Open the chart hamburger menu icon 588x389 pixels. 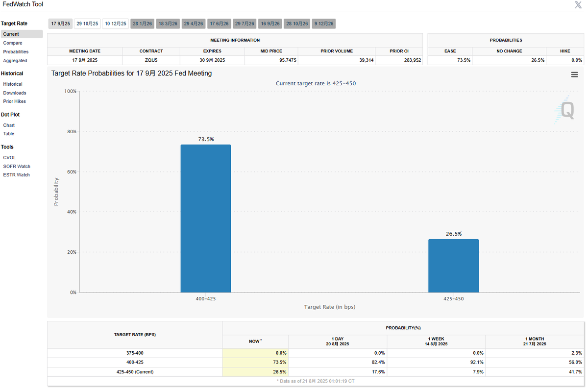[574, 75]
